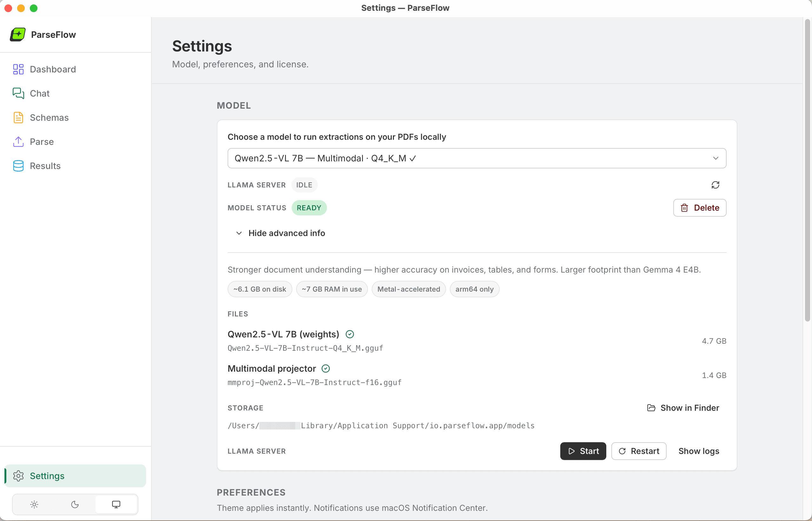
Task: Click the ~7 GB RAM in use chip
Action: click(332, 289)
